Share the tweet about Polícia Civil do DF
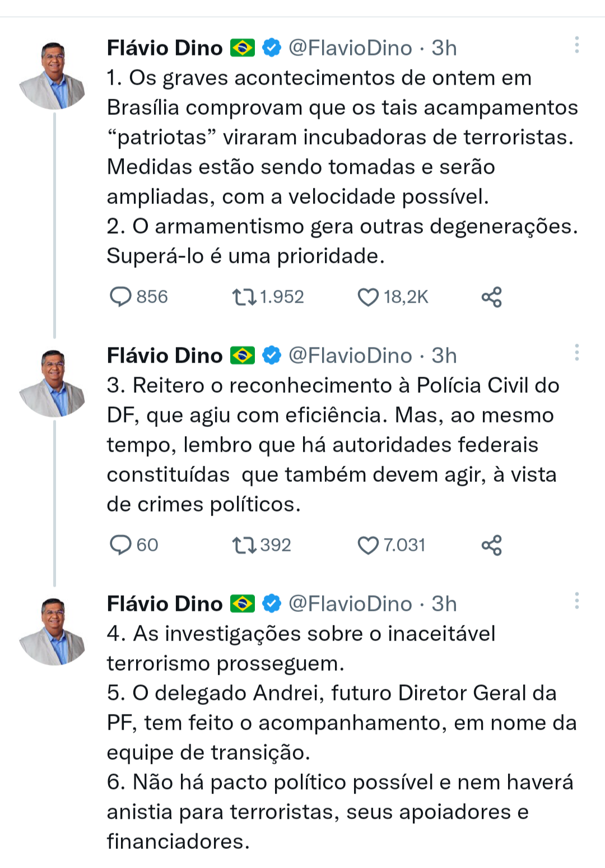The image size is (605, 868). [491, 545]
